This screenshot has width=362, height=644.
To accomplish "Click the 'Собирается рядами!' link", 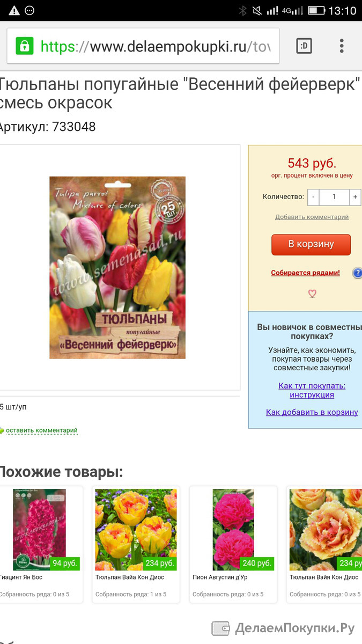I will 305,273.
